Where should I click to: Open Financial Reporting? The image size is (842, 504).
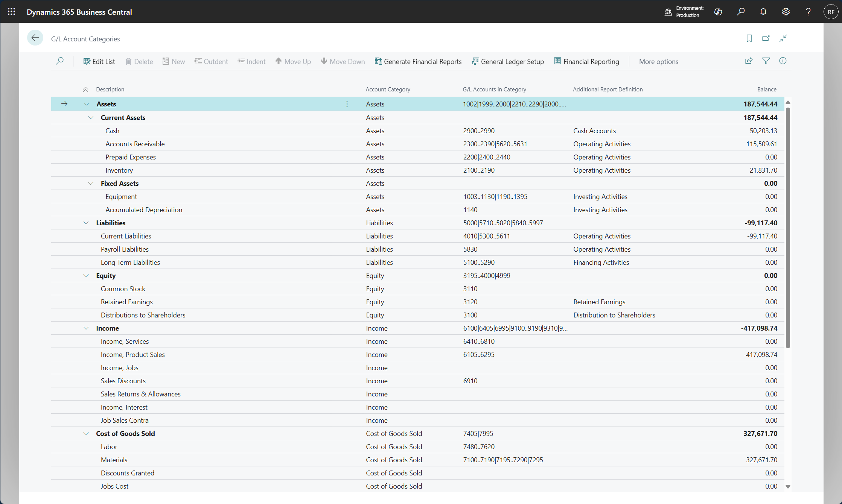[x=586, y=61]
